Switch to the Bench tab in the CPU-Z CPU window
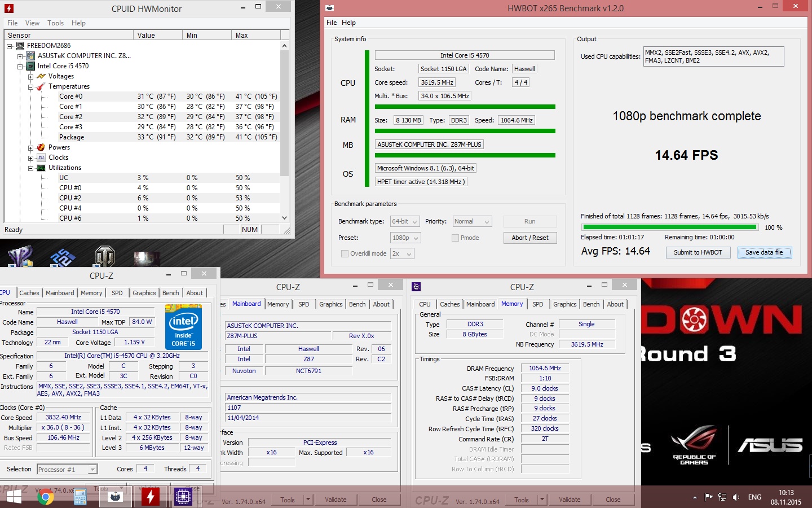Screen dimensions: 812x508 click(170, 293)
